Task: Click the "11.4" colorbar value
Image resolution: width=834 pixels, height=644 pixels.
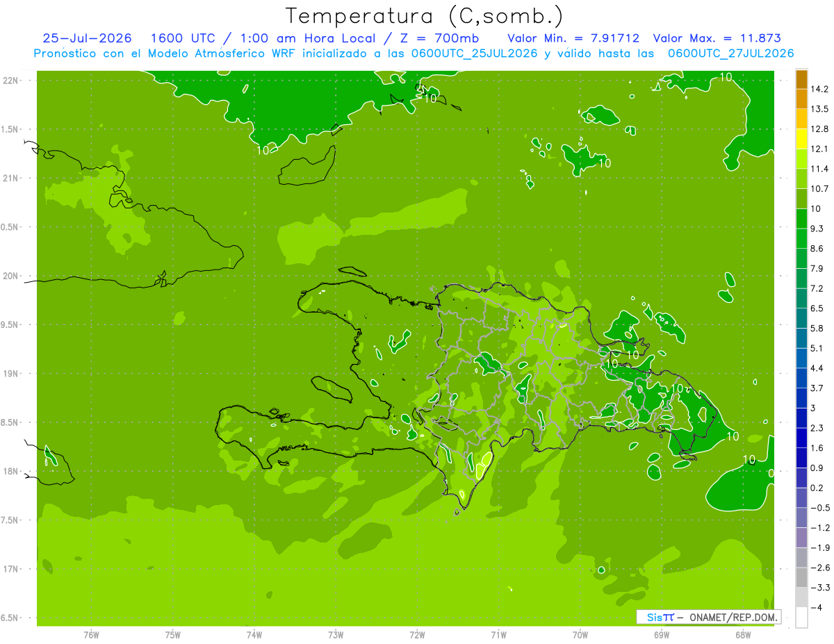Action: click(820, 169)
